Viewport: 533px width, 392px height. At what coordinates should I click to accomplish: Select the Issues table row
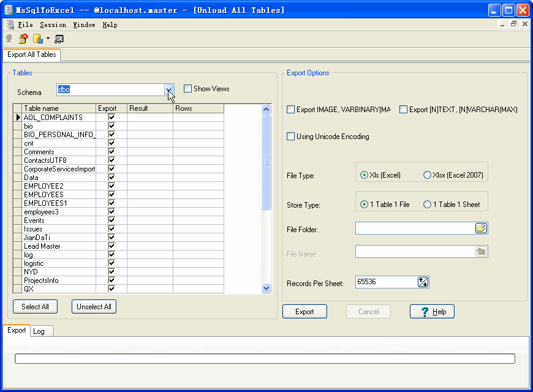[118, 229]
